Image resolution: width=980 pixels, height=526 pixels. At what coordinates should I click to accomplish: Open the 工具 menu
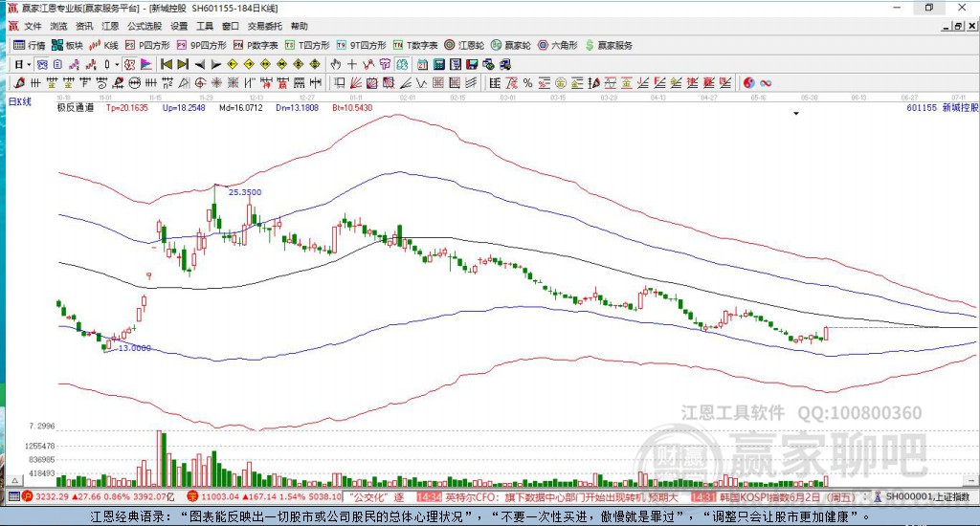point(205,26)
